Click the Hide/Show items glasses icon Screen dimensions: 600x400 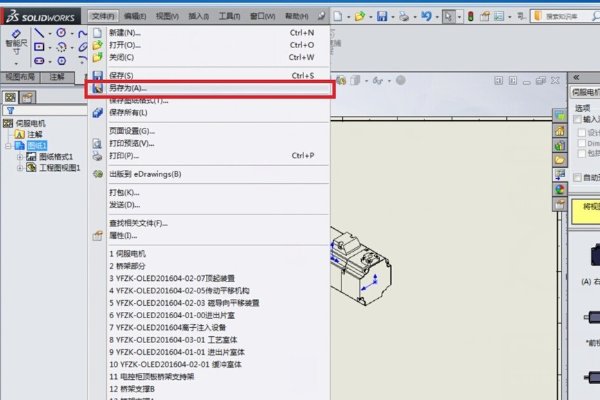pos(378,80)
